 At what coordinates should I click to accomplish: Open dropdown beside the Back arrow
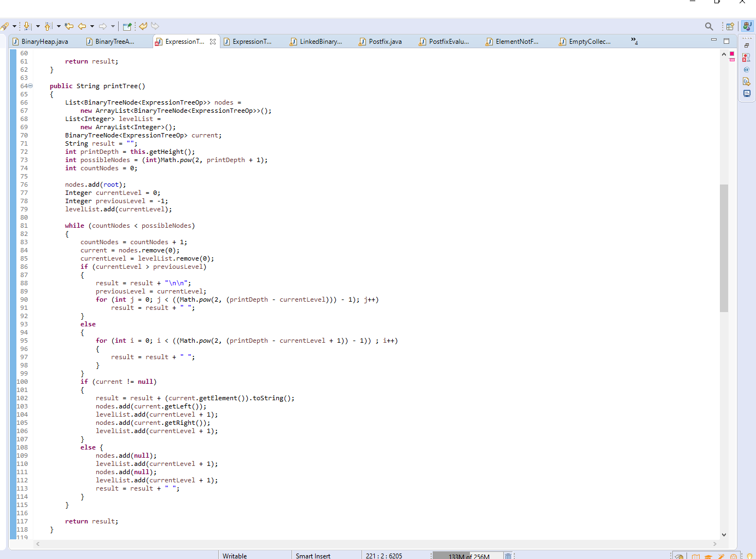92,26
